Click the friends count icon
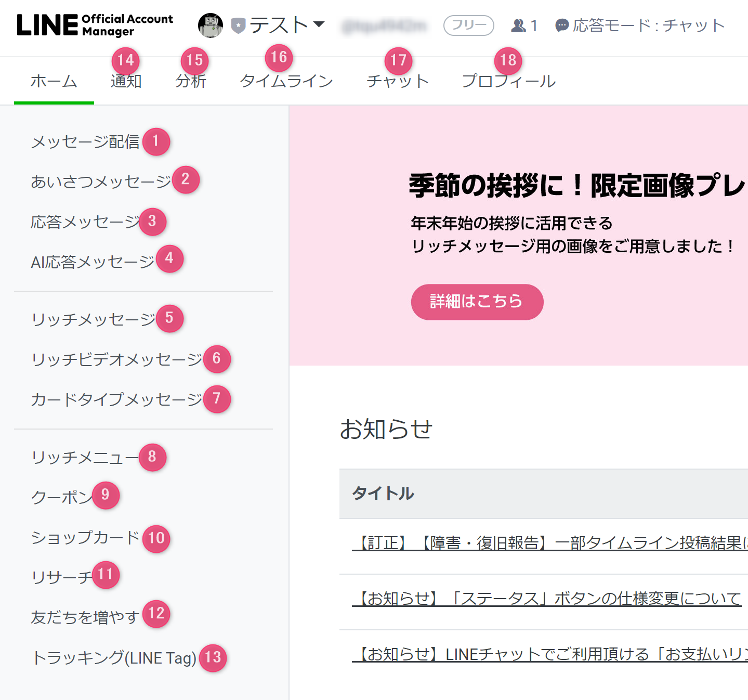 click(x=518, y=25)
